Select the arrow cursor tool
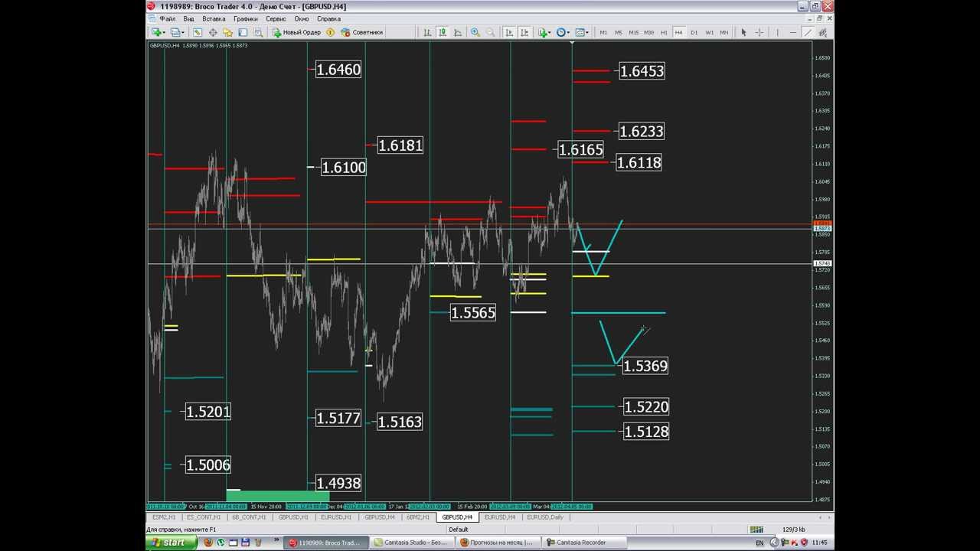 [x=743, y=32]
